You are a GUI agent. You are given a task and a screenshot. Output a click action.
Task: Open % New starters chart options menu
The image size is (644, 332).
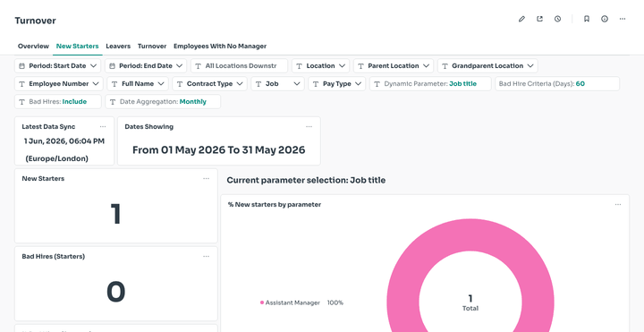[x=618, y=205]
